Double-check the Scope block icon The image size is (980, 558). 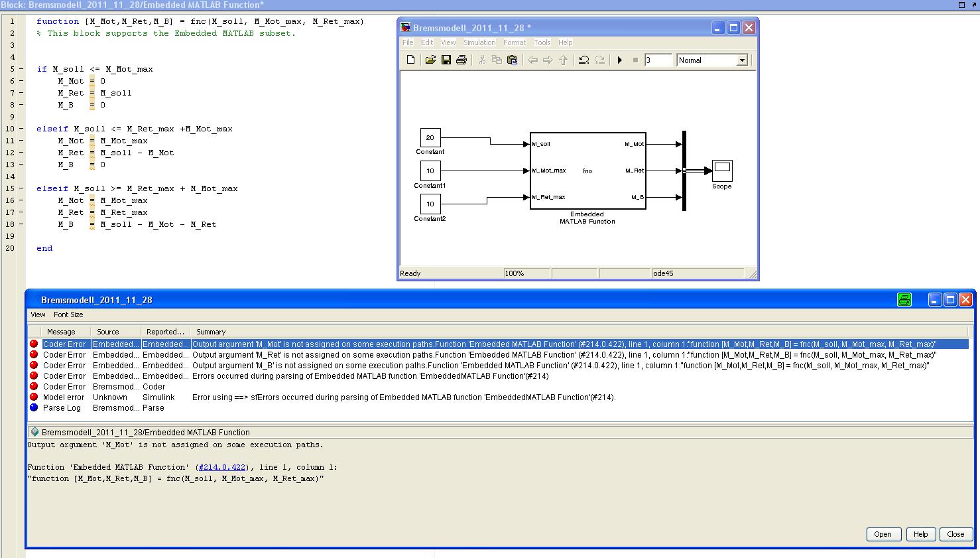[721, 171]
